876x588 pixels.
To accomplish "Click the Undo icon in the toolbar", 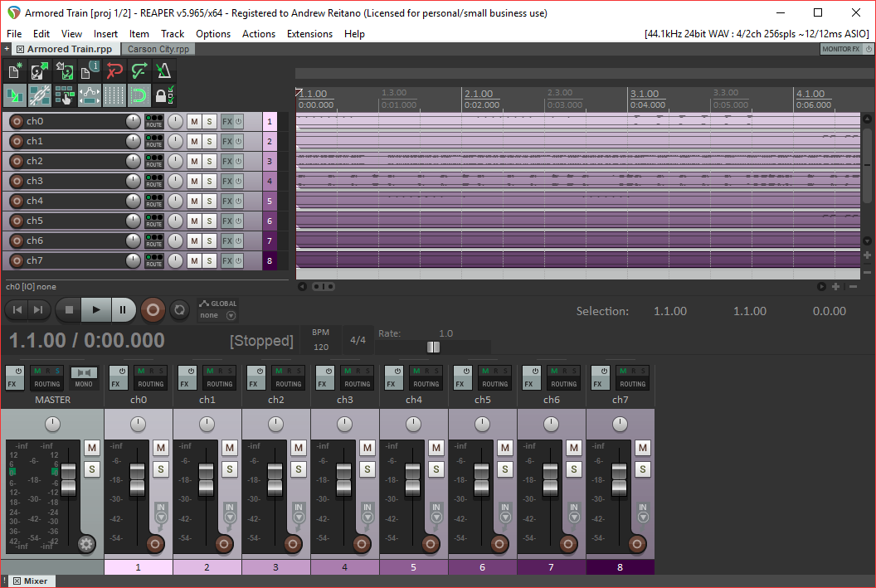I will pyautogui.click(x=114, y=71).
